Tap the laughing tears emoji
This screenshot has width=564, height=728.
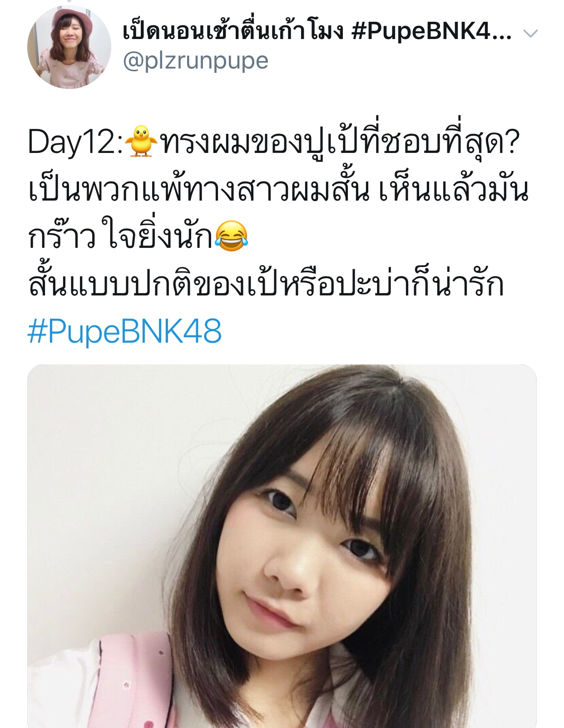pyautogui.click(x=231, y=236)
